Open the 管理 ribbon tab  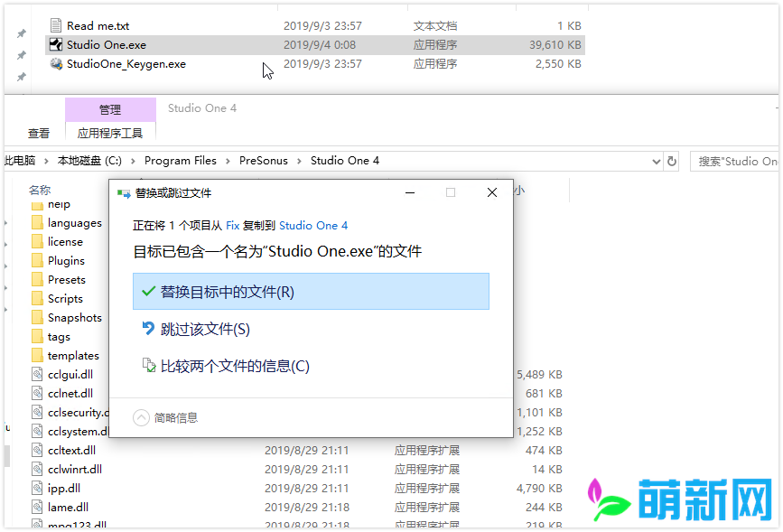tap(110, 109)
